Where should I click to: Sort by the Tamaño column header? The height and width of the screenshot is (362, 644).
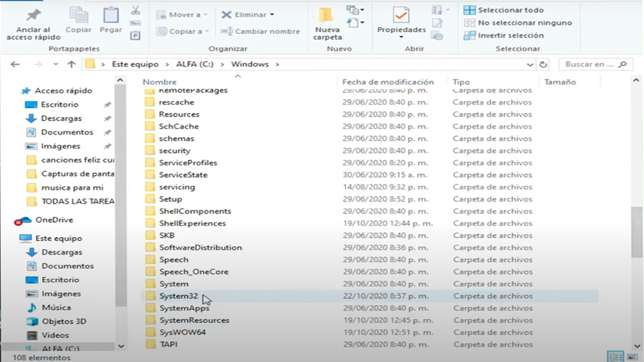pyautogui.click(x=560, y=82)
